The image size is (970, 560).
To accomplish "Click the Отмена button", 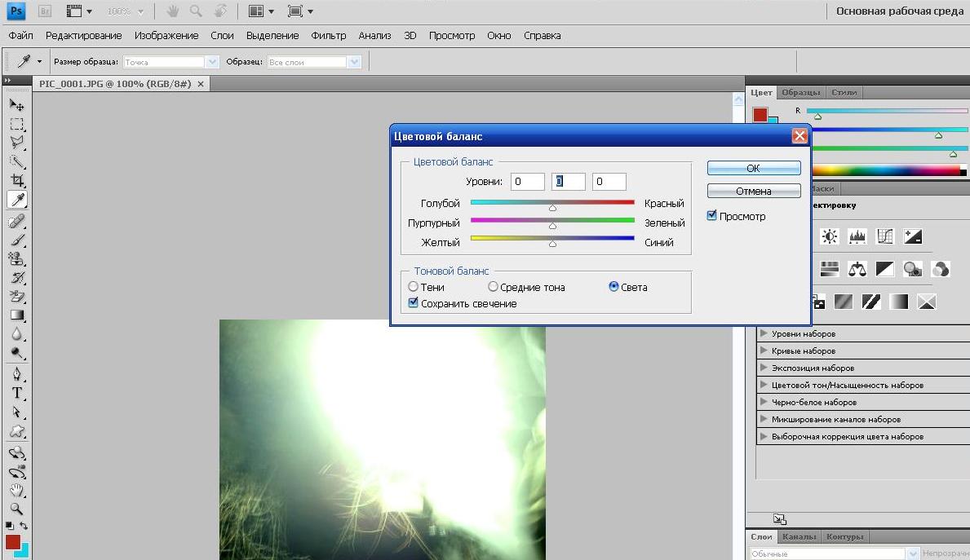I will (753, 191).
